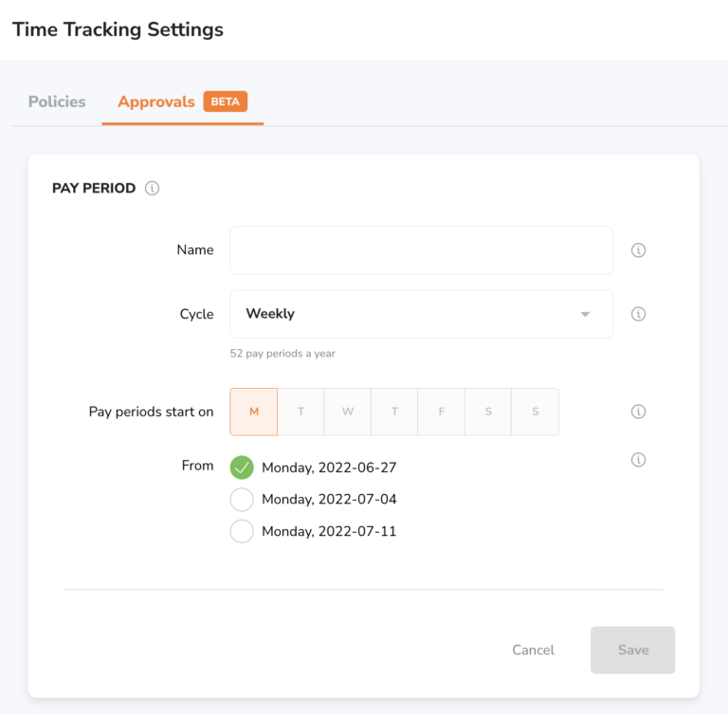Switch to the Policies tab

click(57, 101)
